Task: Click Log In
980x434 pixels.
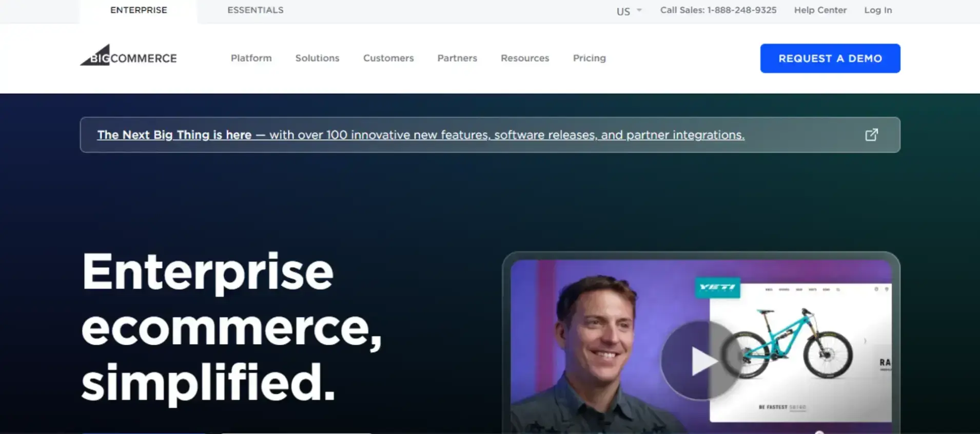Action: point(878,10)
